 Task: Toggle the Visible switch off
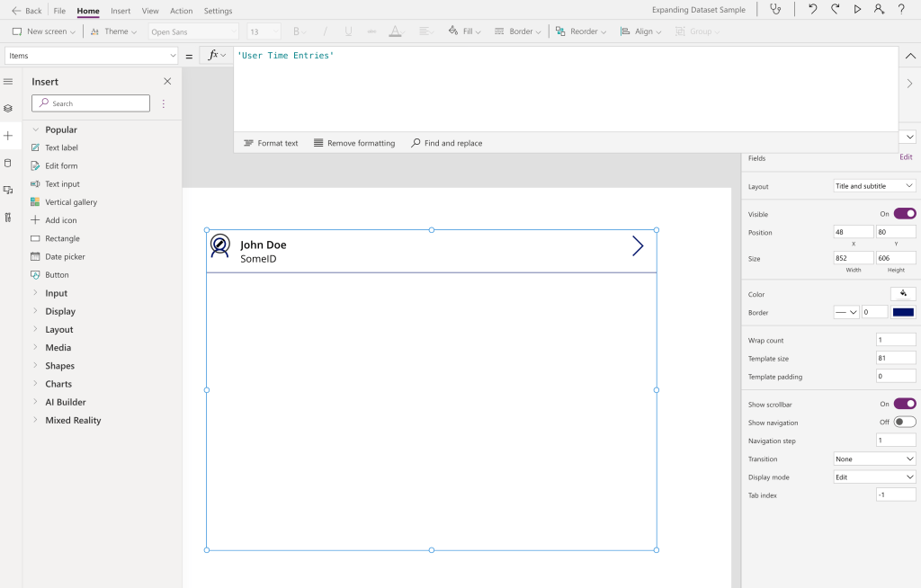click(x=904, y=214)
